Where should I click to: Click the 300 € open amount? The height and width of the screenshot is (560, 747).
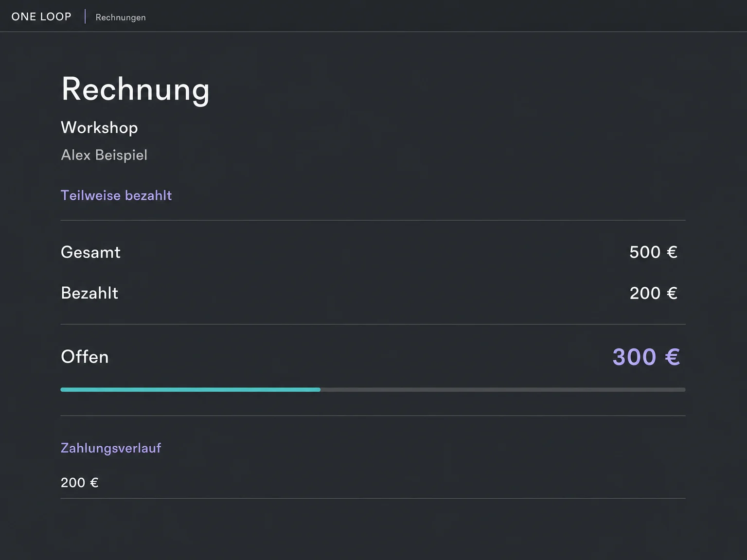click(646, 357)
